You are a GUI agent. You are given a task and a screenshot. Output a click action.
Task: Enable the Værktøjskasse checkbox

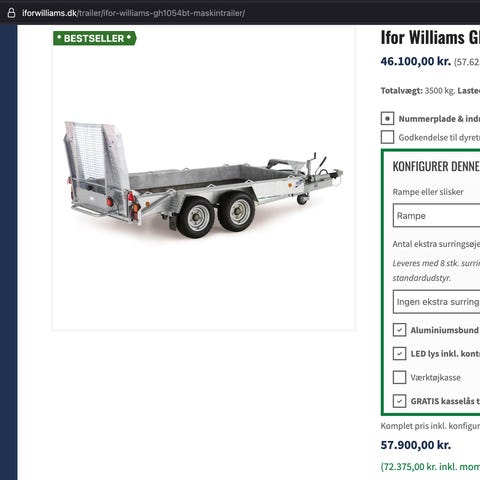[399, 377]
